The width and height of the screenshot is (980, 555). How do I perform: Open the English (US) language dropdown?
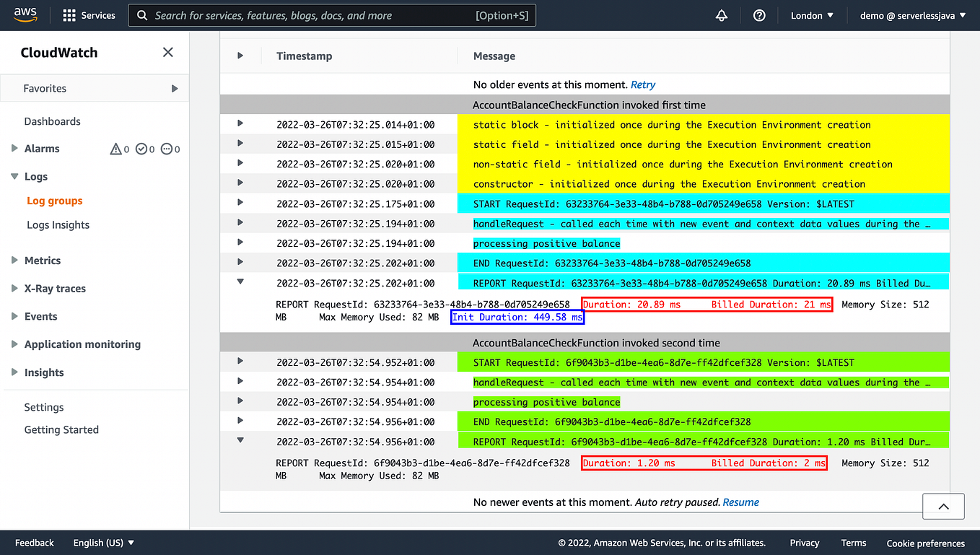point(103,542)
